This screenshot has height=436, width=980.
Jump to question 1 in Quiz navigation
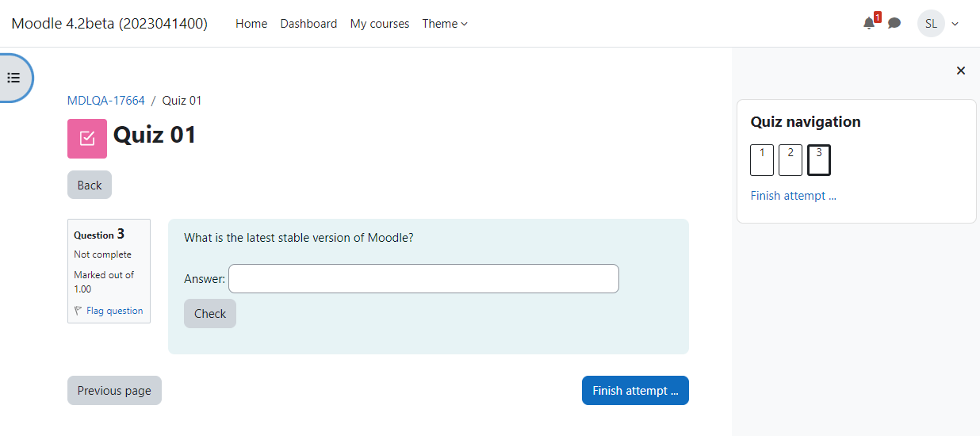tap(762, 160)
